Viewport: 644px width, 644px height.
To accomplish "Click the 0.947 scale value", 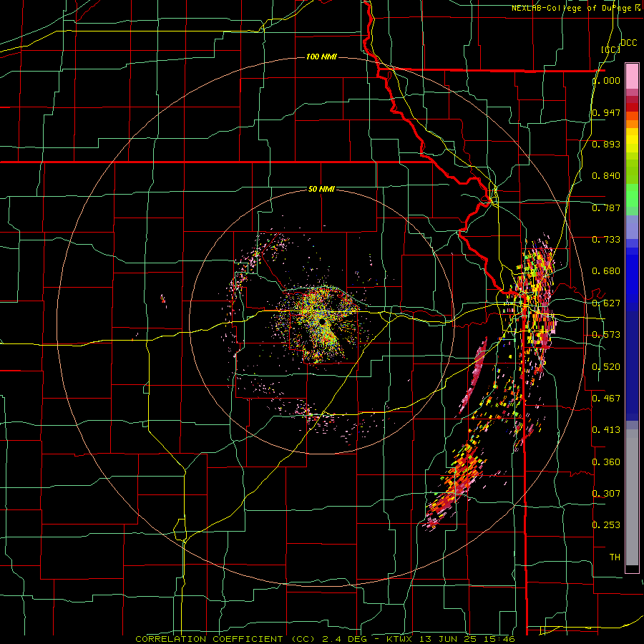I will 606,112.
